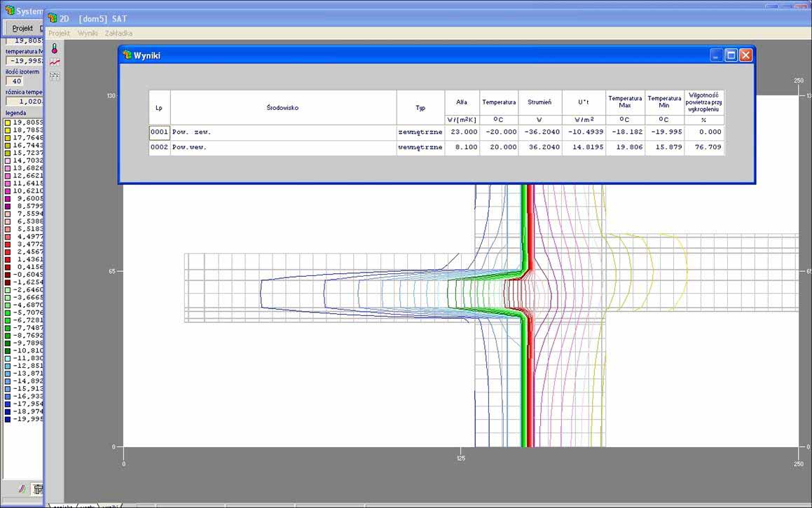Open the red line chart tool
Screen dimensions: 812x508
[x=55, y=62]
